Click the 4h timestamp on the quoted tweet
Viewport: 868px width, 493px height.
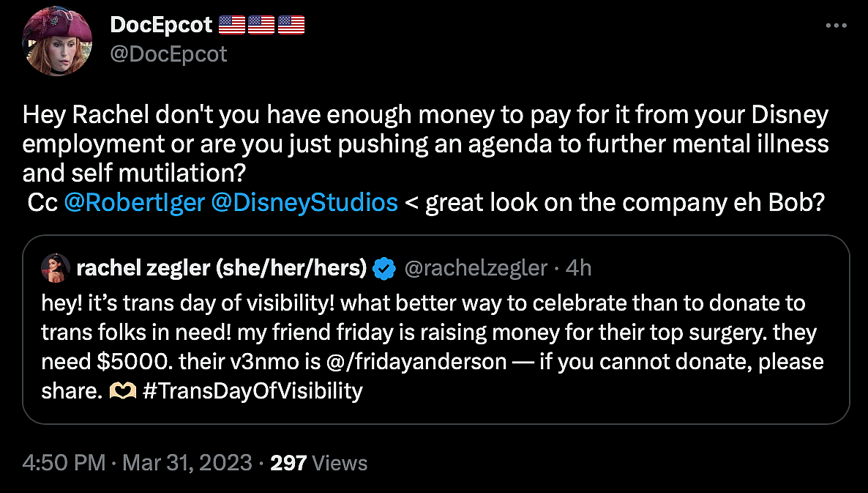[578, 269]
